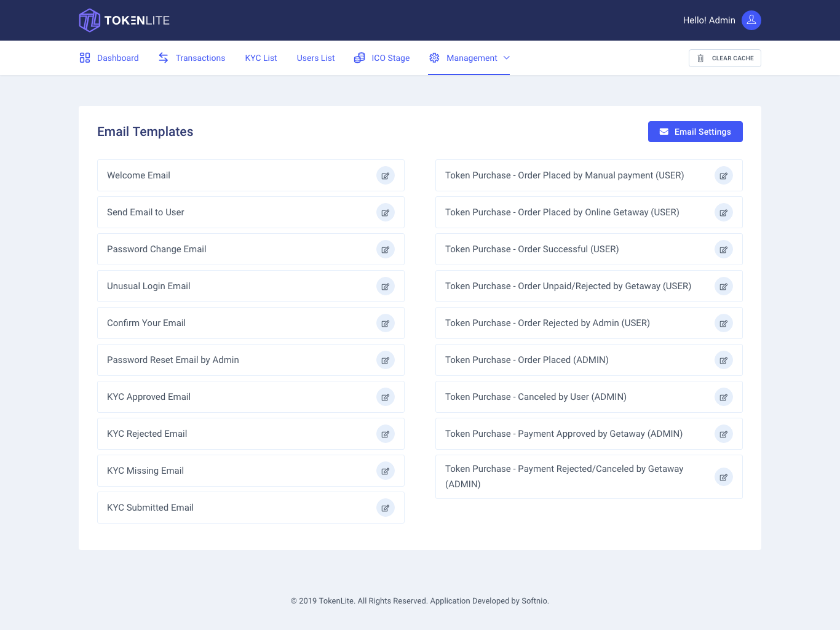840x630 pixels.
Task: Navigate to the ICO Stage page
Action: tap(390, 58)
